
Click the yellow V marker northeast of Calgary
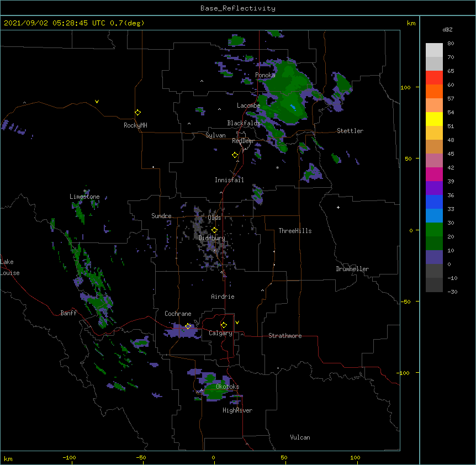click(237, 323)
